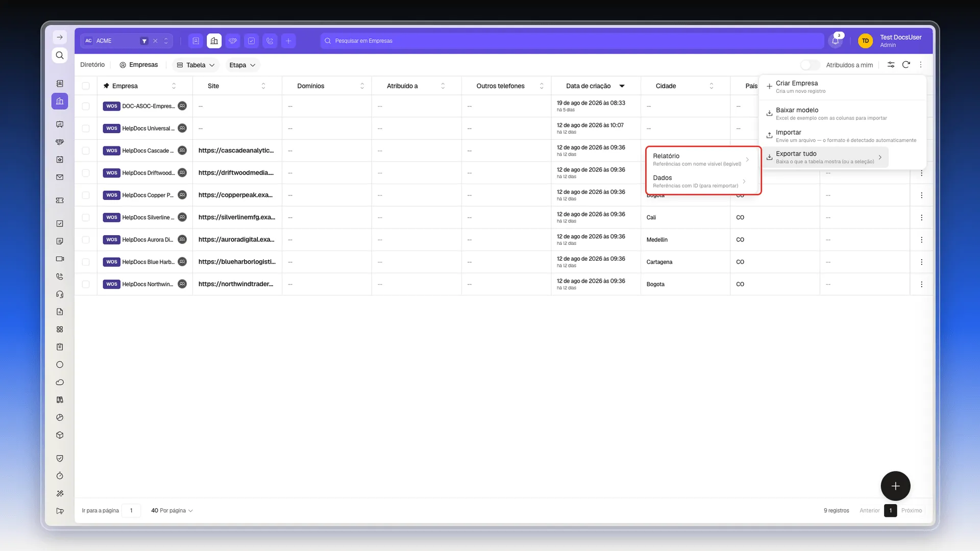Open the sidebar search icon
Viewport: 980px width, 551px height.
tap(60, 55)
